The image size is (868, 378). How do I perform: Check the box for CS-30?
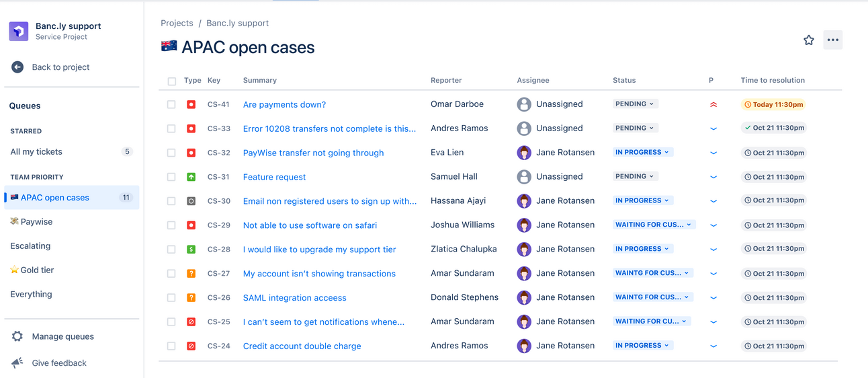click(x=171, y=201)
